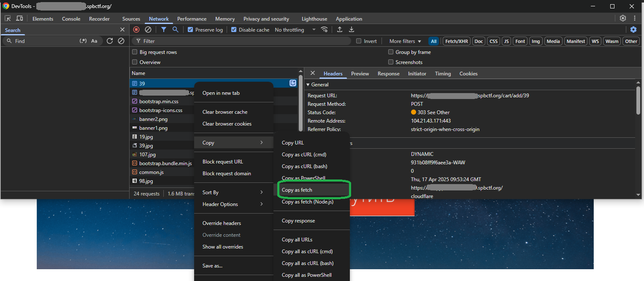Click the export HAR download icon
This screenshot has height=281, width=644.
pyautogui.click(x=351, y=29)
